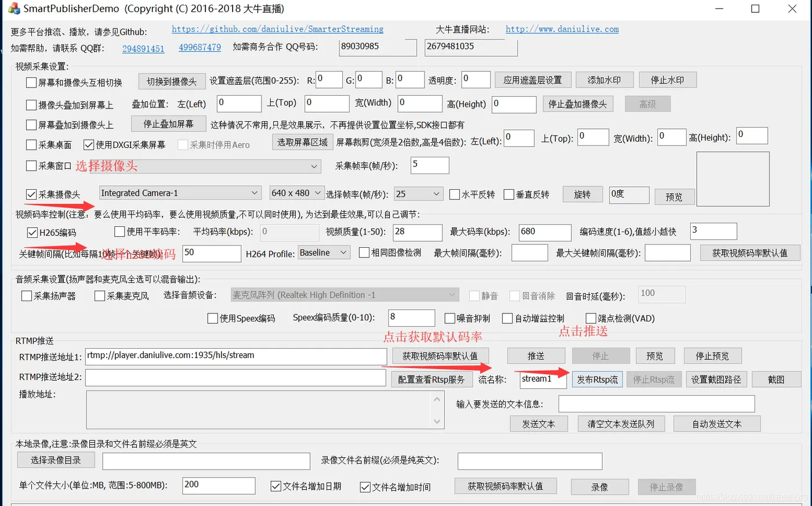Open the www.daniulive.com website link
Image resolution: width=812 pixels, height=506 pixels.
[562, 29]
